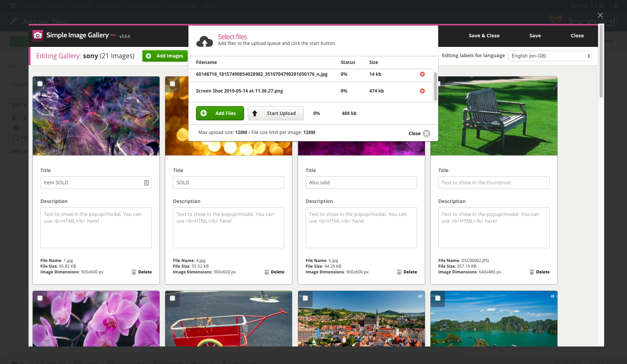Close the upload panel with the circled X
The image size is (627, 364).
pos(427,133)
